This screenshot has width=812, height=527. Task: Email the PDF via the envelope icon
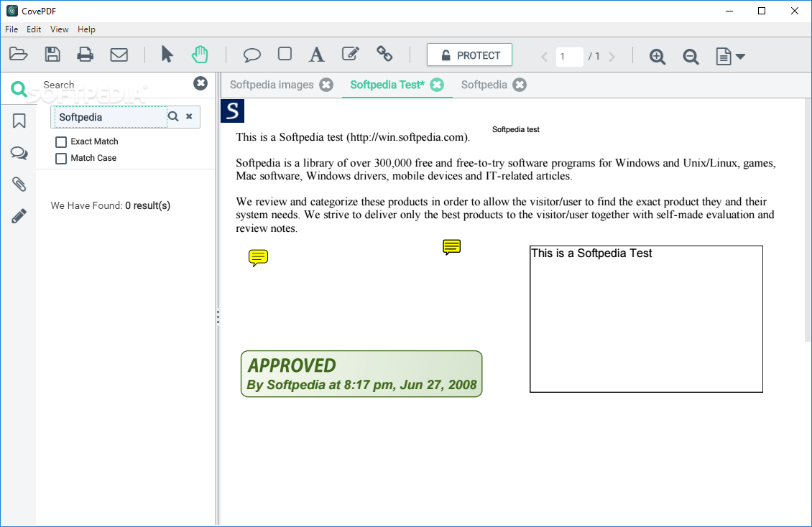(119, 55)
